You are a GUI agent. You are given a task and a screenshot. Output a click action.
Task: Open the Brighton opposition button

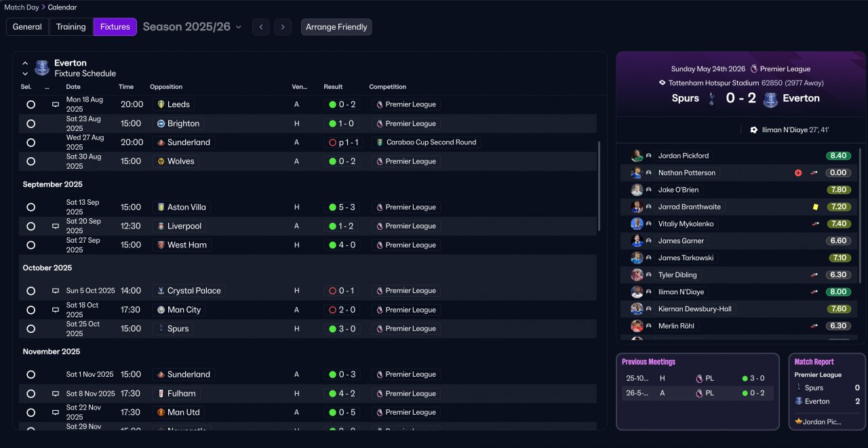[178, 123]
